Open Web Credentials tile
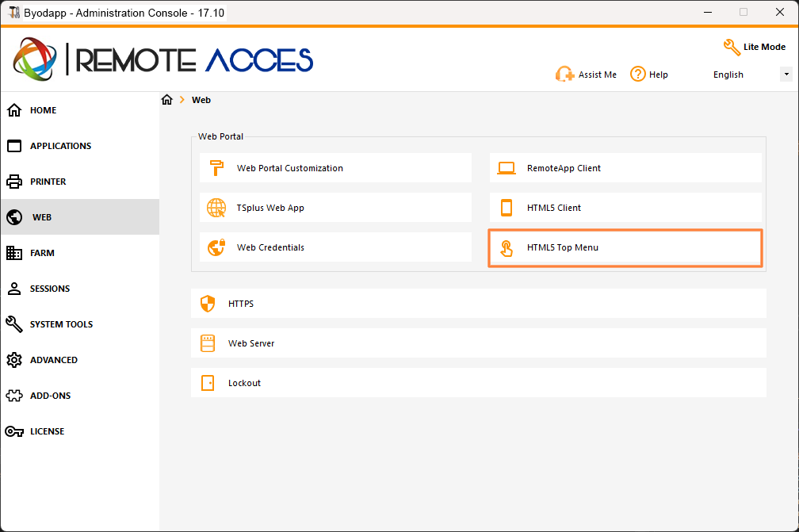The width and height of the screenshot is (799, 532). 335,247
